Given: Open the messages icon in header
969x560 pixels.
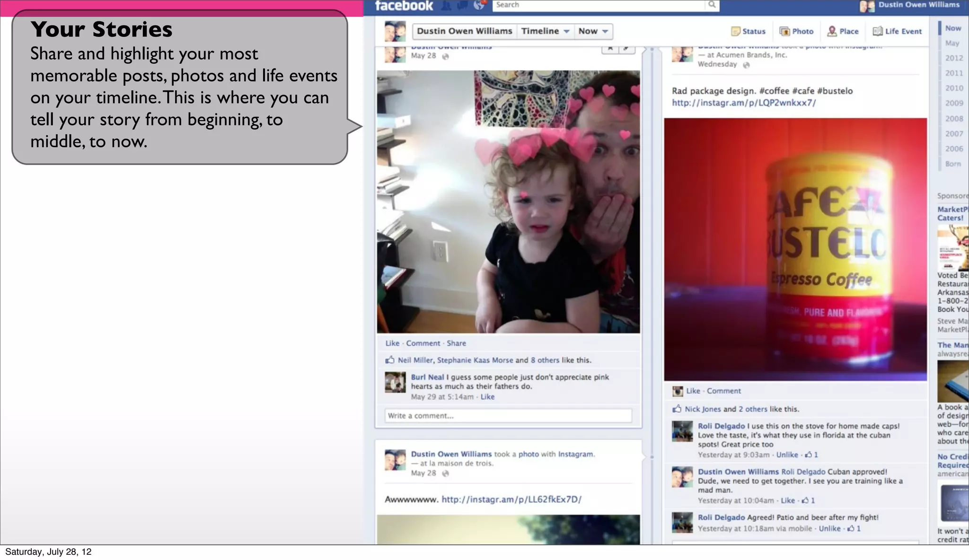Looking at the screenshot, I should coord(462,6).
